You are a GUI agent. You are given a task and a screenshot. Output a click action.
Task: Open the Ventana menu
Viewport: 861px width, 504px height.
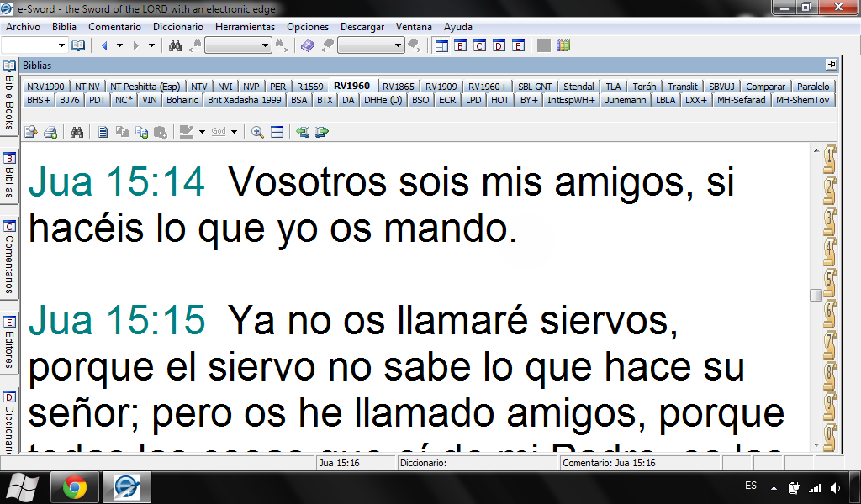pyautogui.click(x=414, y=26)
